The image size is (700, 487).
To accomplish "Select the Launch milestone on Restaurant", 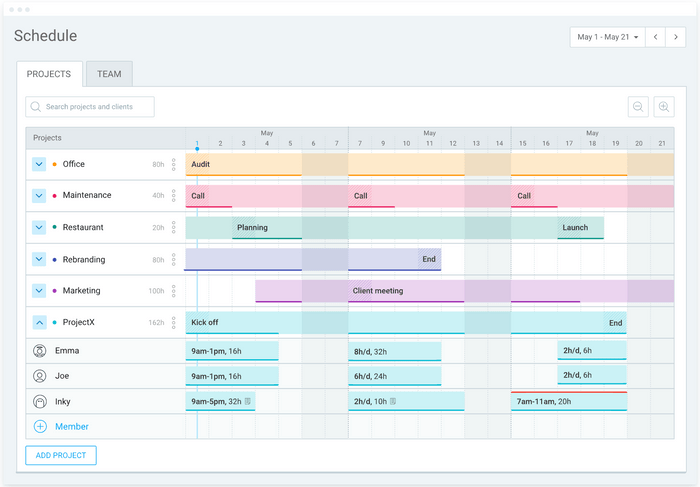I will [x=575, y=227].
